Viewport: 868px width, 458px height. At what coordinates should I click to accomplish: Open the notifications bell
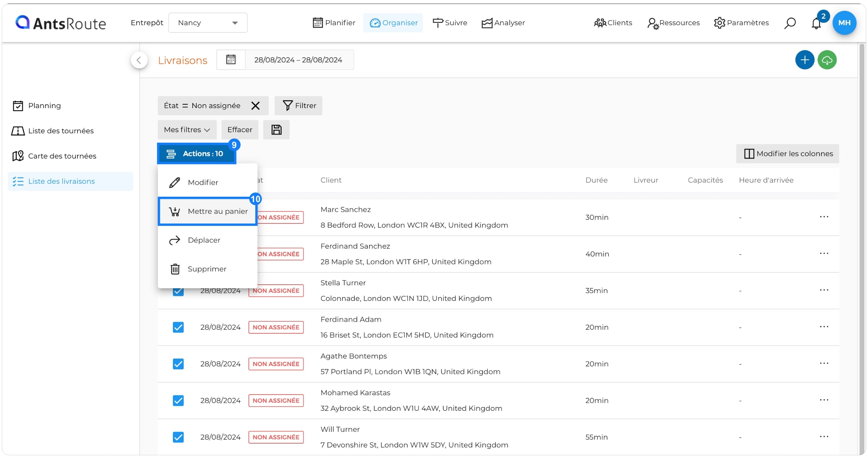click(816, 23)
